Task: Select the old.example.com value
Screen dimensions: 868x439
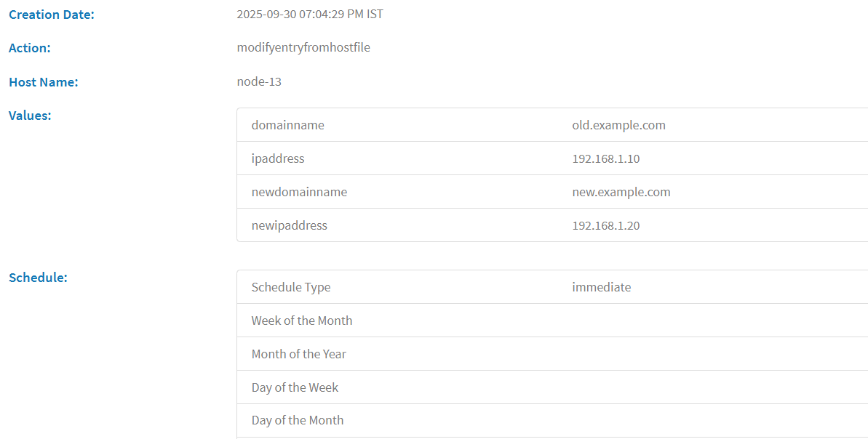Action: click(x=618, y=125)
